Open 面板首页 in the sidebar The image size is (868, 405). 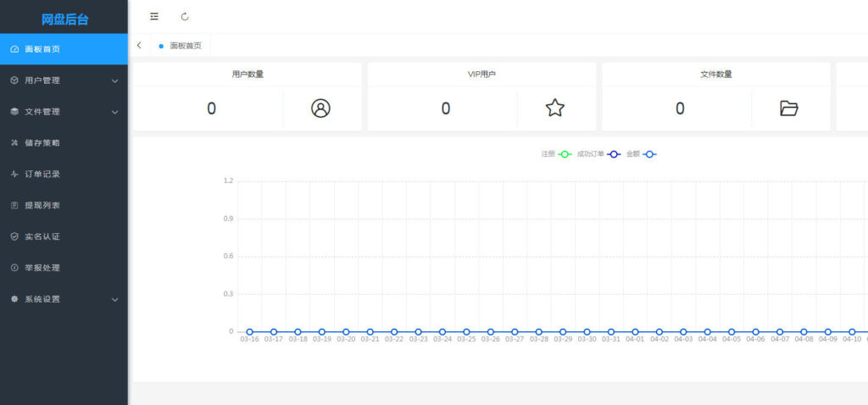point(64,49)
